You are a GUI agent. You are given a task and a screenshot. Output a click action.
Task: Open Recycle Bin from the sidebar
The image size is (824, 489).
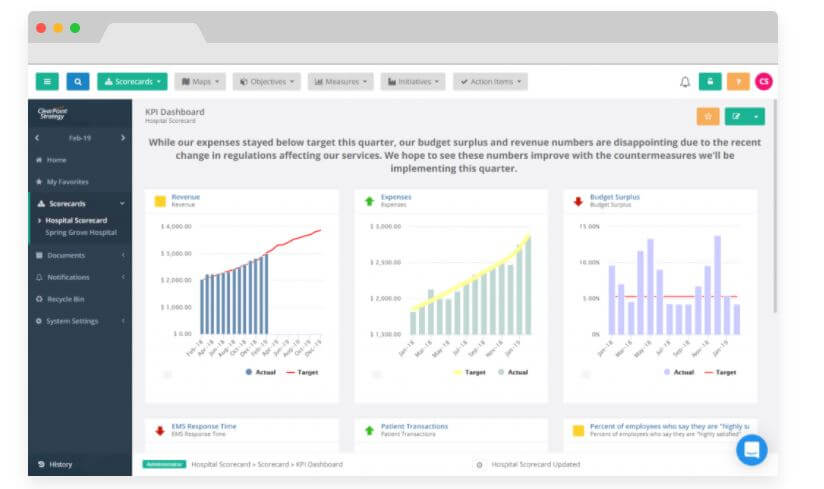click(68, 299)
